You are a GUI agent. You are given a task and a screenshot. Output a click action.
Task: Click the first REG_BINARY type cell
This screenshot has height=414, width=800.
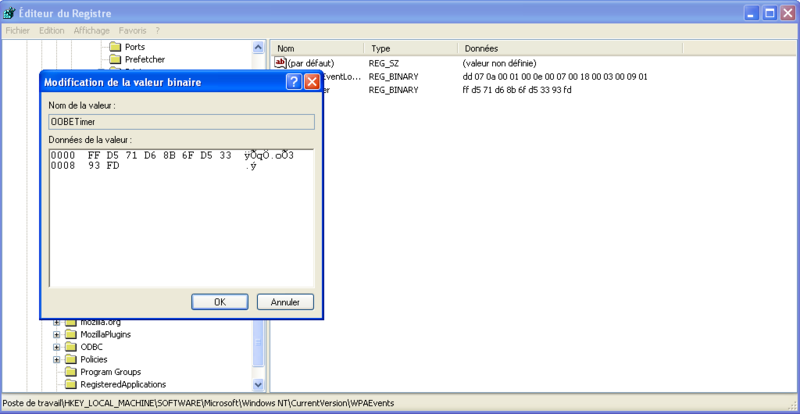pos(393,77)
